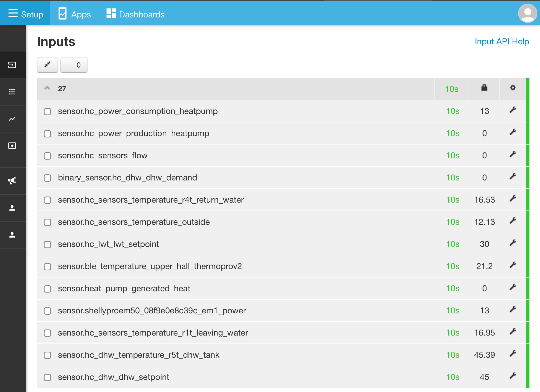Click the megaphone sidebar icon
Image resolution: width=540 pixels, height=392 pixels.
click(x=12, y=181)
